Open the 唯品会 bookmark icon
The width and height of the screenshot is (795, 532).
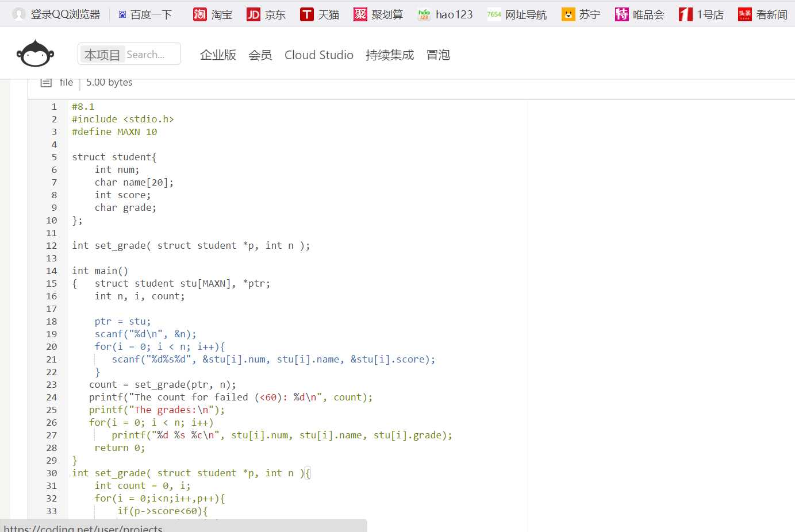pos(621,14)
